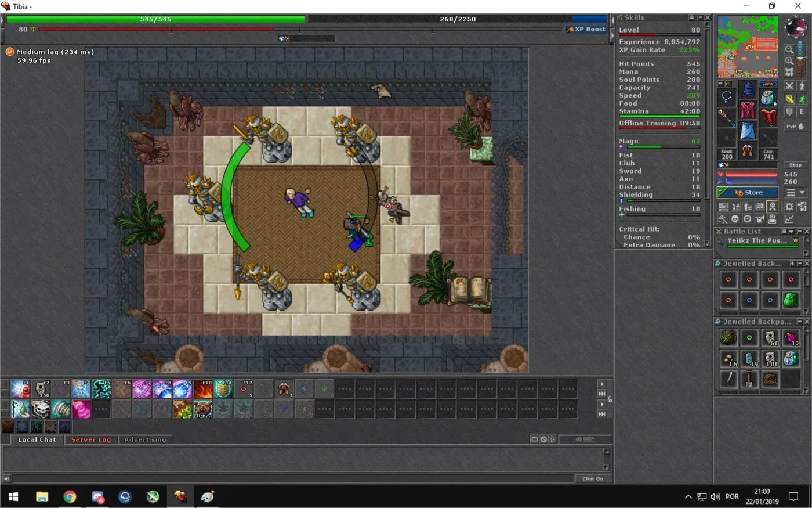Open the options gear icon
Viewport: 812px width, 508px height.
789,207
